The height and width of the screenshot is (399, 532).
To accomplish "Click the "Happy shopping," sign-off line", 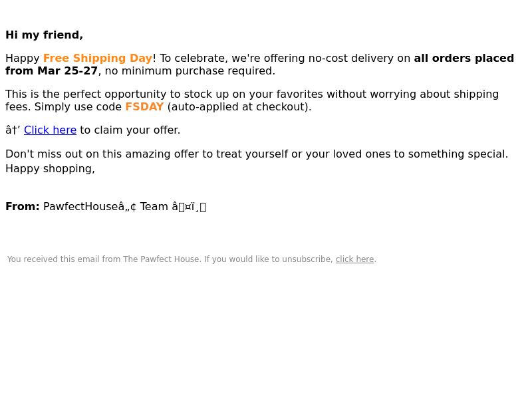I will pos(51,169).
